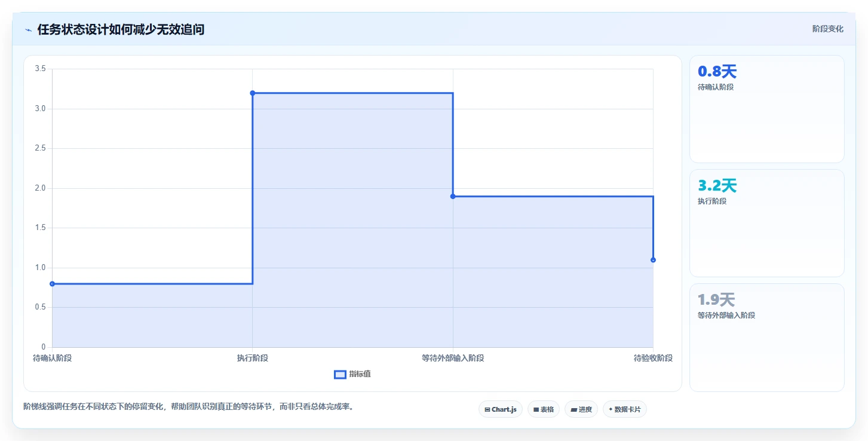The width and height of the screenshot is (868, 441).
Task: Click the 0.8天 metric value
Action: click(717, 72)
